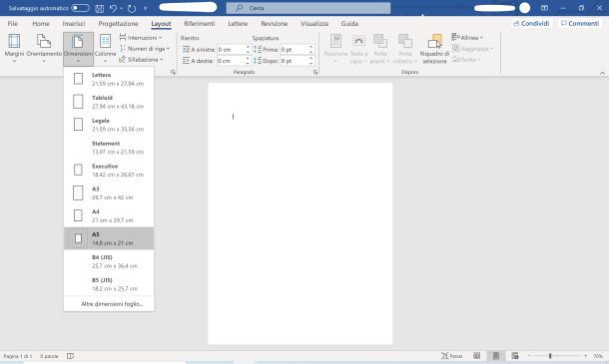The width and height of the screenshot is (609, 364).
Task: Open the Interruzioni breaks dropdown
Action: click(141, 38)
